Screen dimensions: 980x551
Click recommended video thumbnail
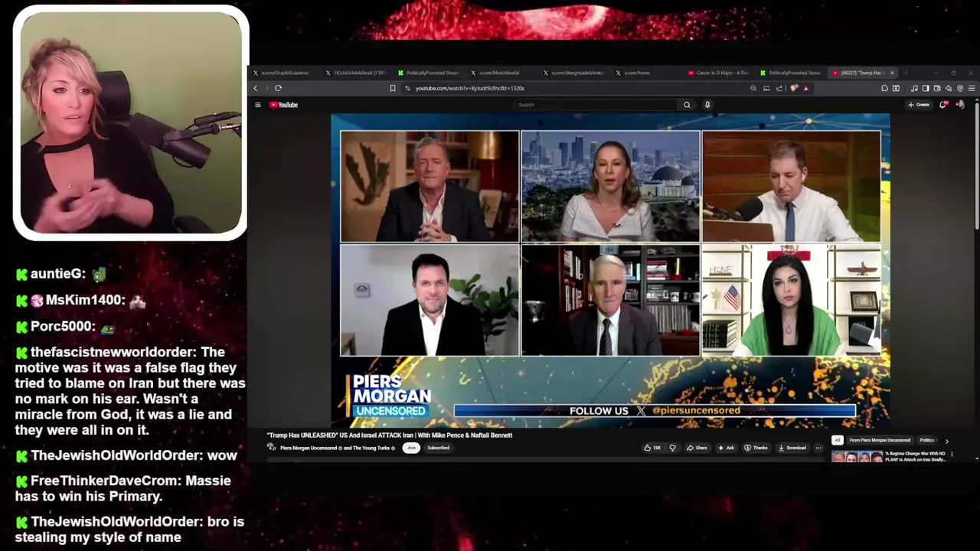point(857,457)
